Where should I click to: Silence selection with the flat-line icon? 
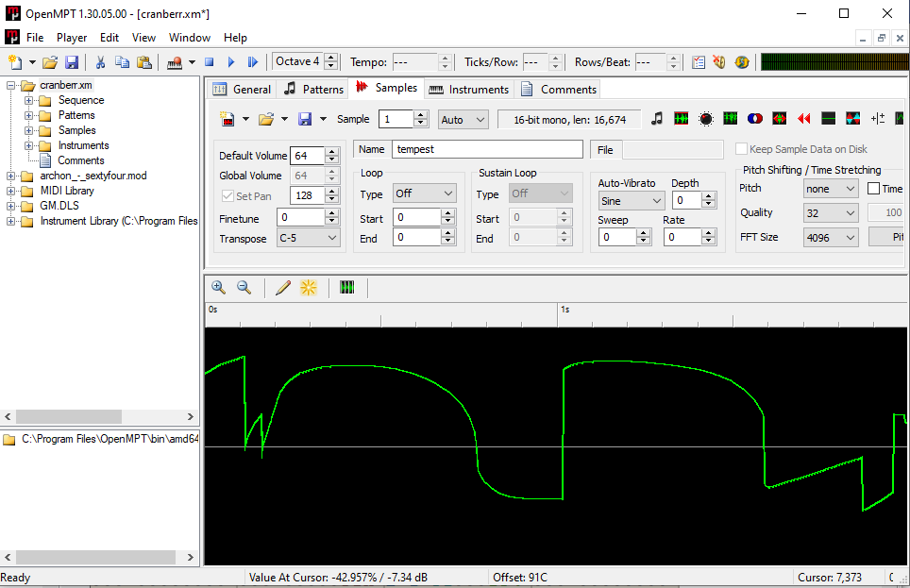pos(828,118)
